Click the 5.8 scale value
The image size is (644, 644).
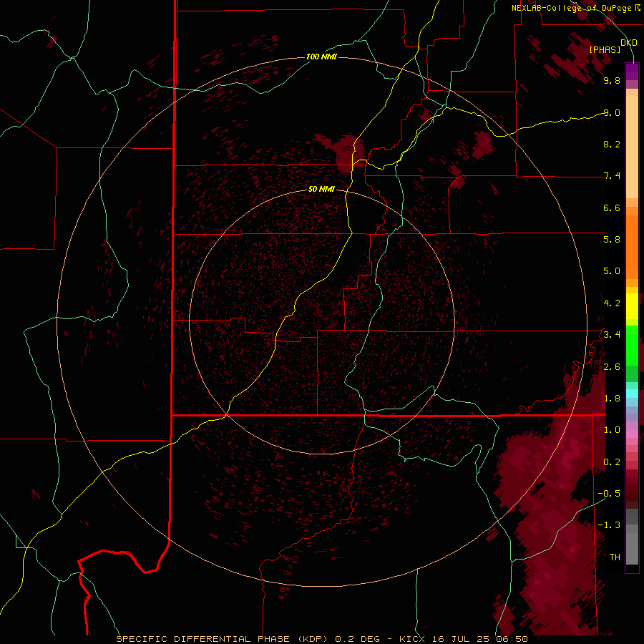click(x=612, y=239)
